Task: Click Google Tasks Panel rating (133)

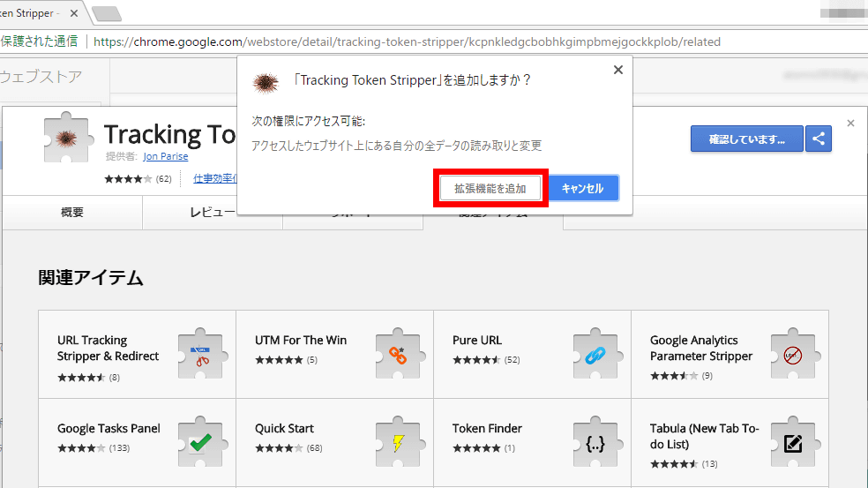Action: pos(94,447)
